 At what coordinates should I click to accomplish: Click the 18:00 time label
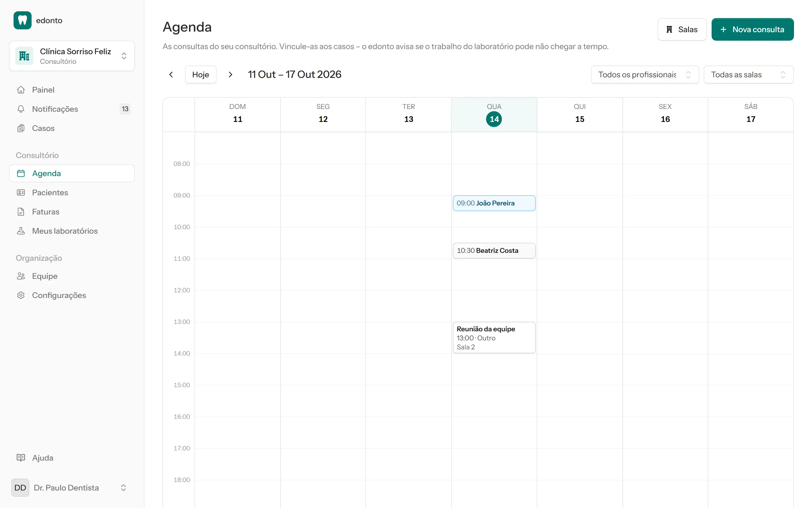[x=182, y=480]
